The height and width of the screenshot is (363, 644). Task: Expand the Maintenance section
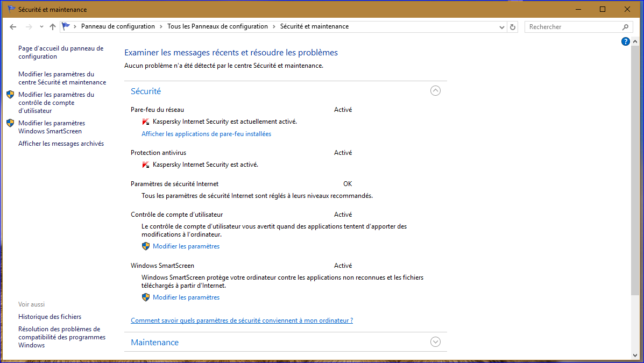pyautogui.click(x=435, y=341)
